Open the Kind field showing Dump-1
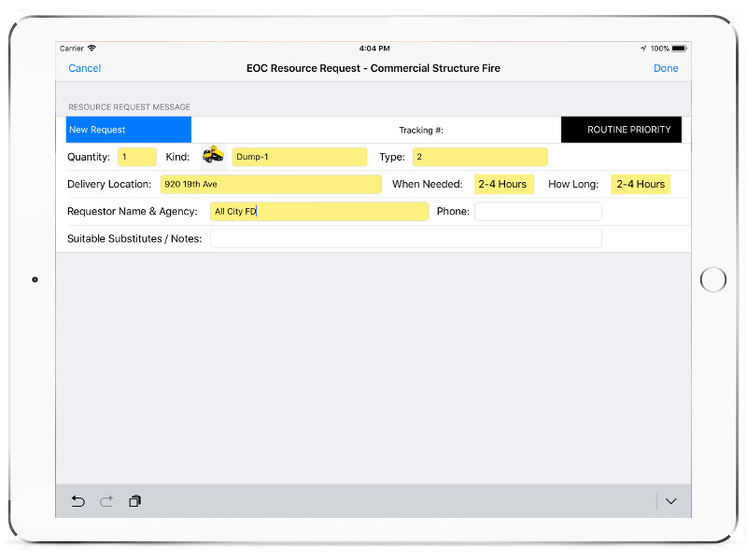Image resolution: width=747 pixels, height=560 pixels. point(299,157)
